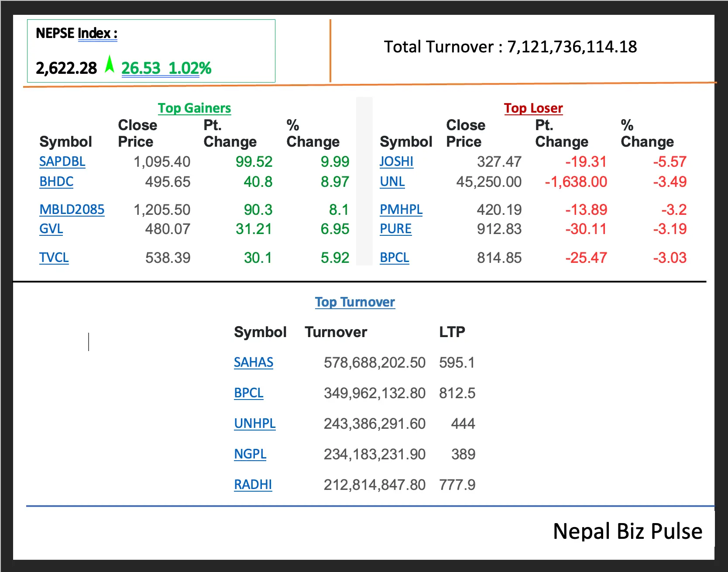
Task: Open the JOSHI top loser link
Action: pyautogui.click(x=396, y=162)
